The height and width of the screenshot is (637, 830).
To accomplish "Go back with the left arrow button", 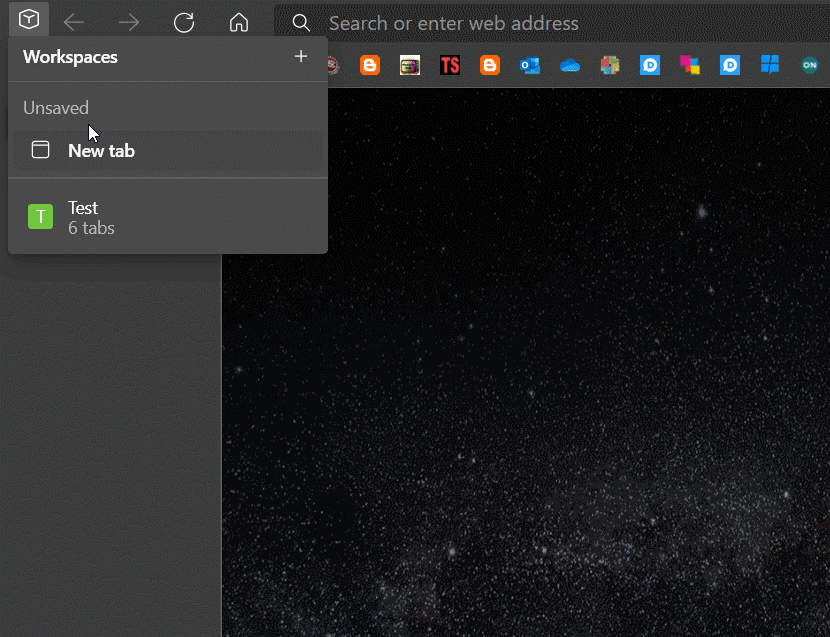I will coord(74,22).
